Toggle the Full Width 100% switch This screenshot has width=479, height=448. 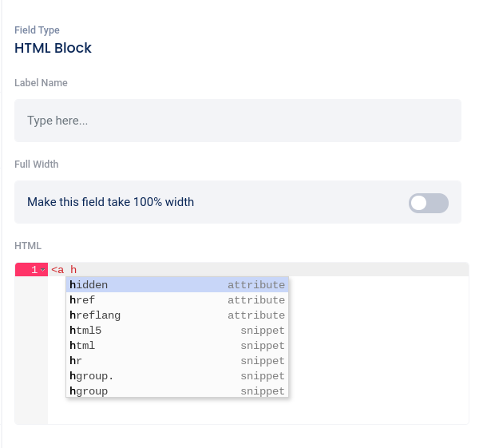[429, 203]
